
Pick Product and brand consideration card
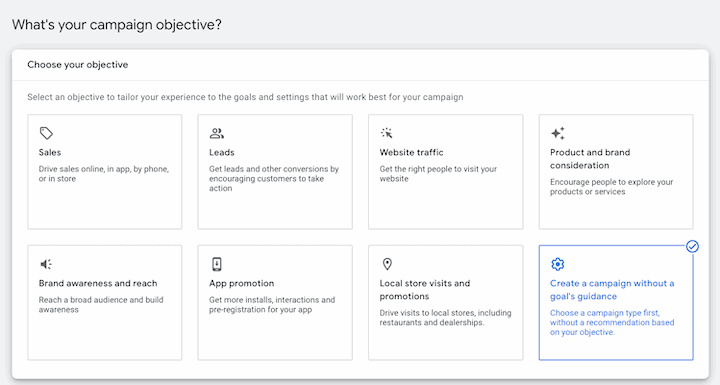616,172
